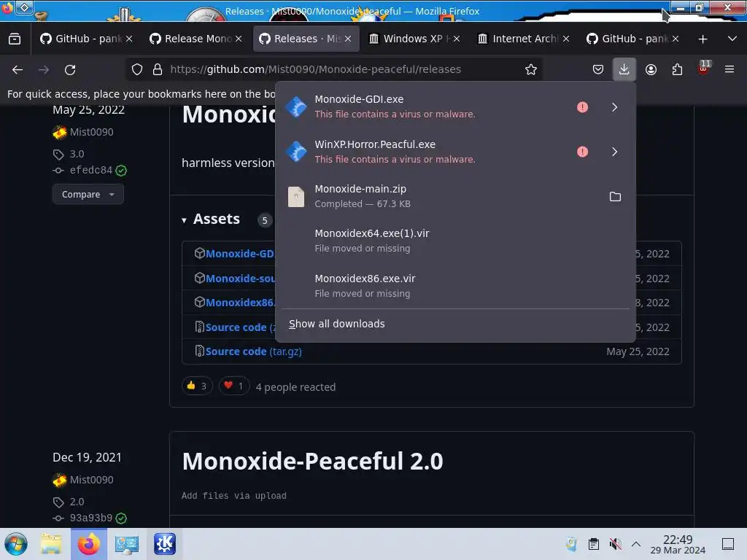Bookmark this page with the star icon
The height and width of the screenshot is (560, 747).
point(531,69)
